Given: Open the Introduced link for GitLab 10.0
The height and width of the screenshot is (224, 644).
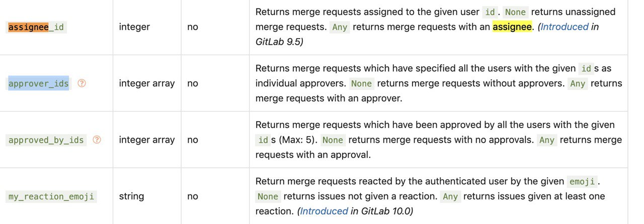Looking at the screenshot, I should click(324, 211).
